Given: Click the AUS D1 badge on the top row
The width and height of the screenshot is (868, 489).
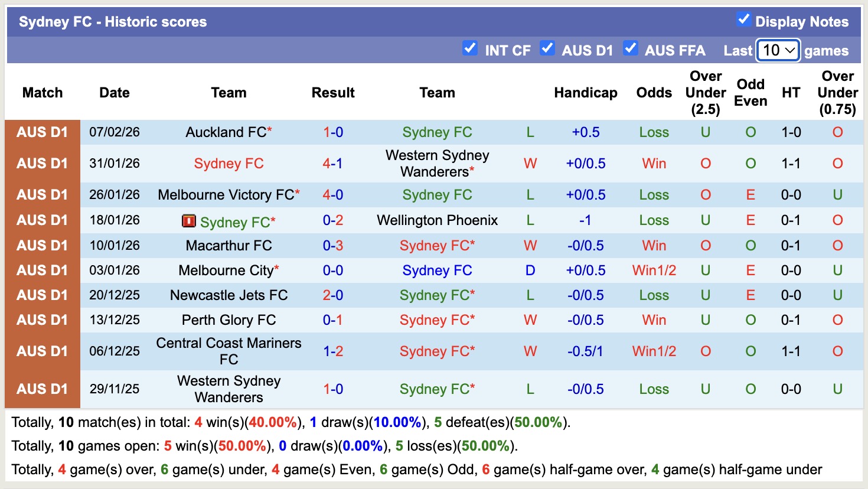Looking at the screenshot, I should pos(43,132).
